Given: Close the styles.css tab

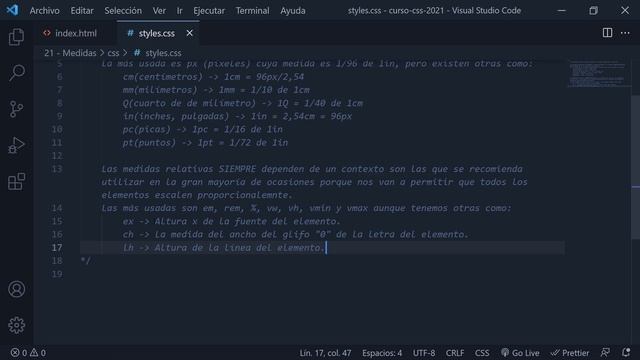Looking at the screenshot, I should tap(189, 33).
